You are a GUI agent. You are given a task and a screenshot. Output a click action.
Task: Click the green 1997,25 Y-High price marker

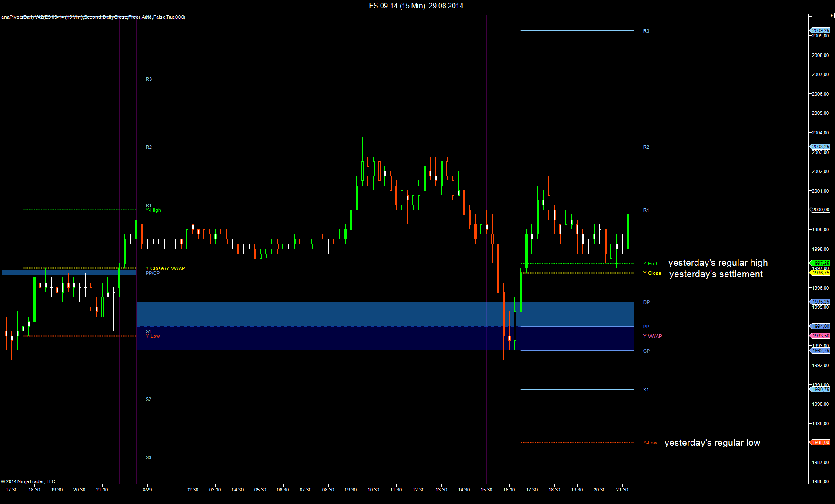coord(820,263)
